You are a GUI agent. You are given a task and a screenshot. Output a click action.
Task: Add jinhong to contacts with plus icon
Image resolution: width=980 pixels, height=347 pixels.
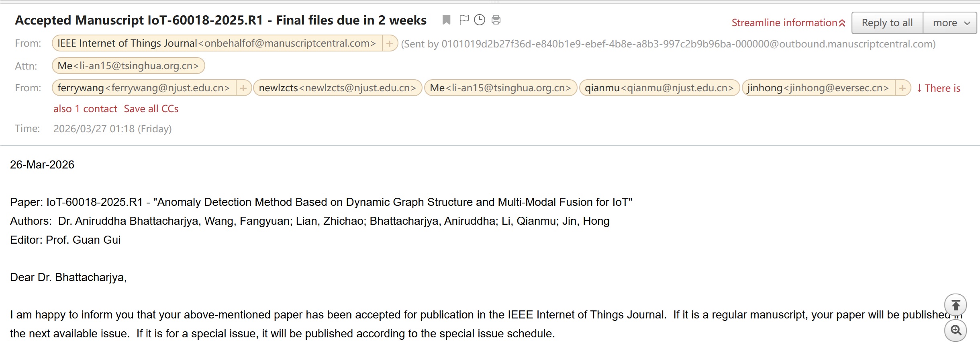coord(902,88)
